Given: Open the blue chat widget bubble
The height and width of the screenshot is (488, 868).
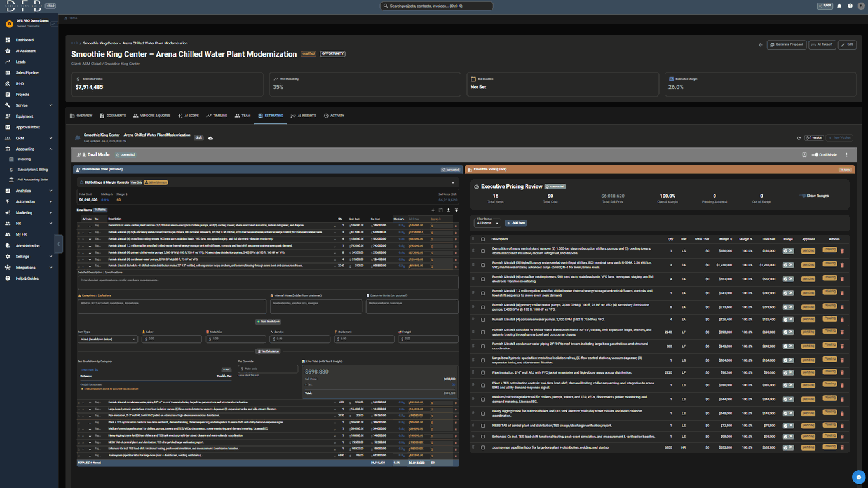Looking at the screenshot, I should (858, 477).
